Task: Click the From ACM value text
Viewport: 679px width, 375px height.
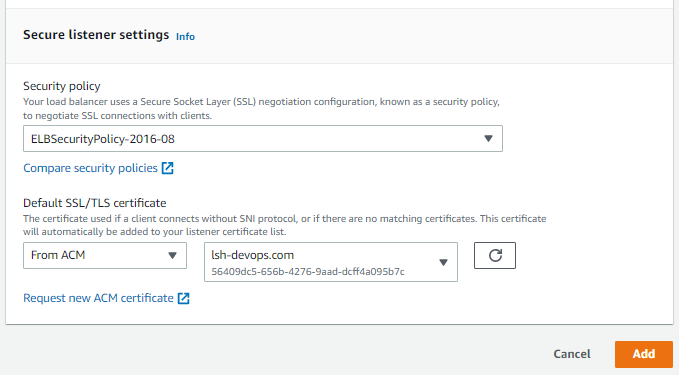Action: 58,255
